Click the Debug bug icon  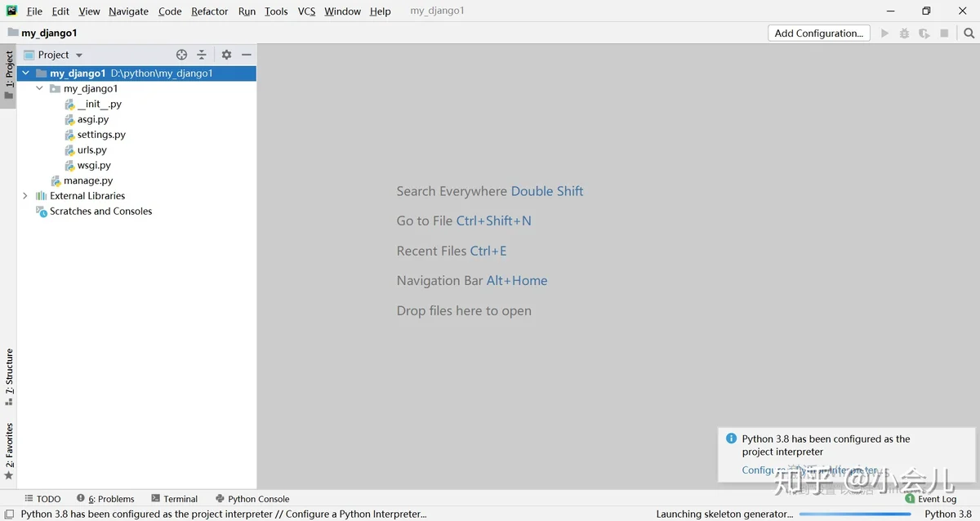click(x=904, y=33)
